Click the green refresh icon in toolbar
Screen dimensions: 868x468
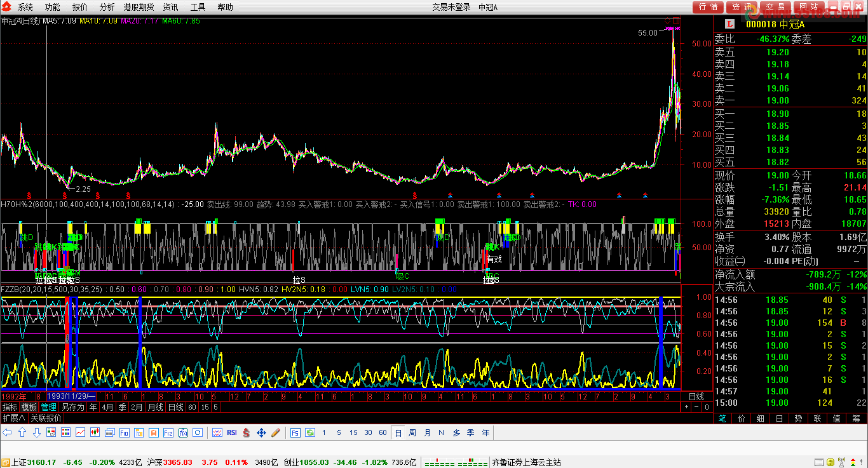(x=310, y=432)
